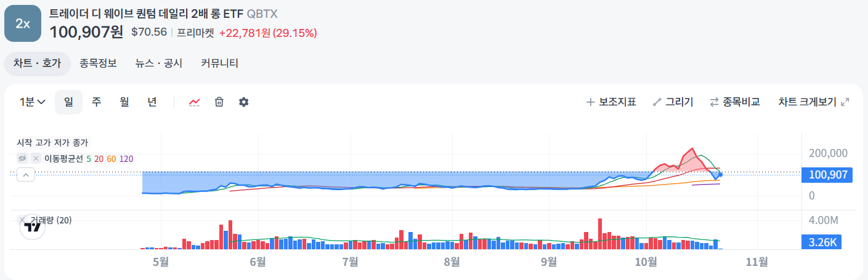Click the blue latest-price dot on the chart
The width and height of the screenshot is (868, 280).
point(720,175)
